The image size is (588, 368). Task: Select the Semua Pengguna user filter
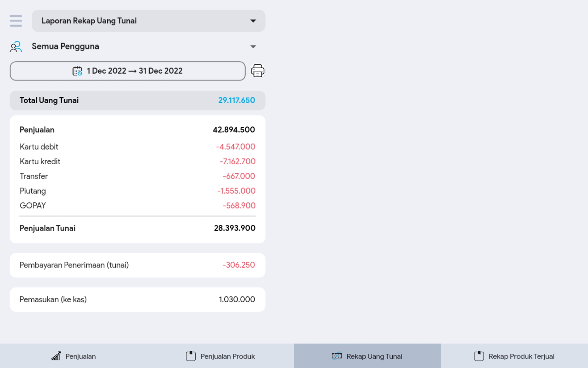(x=65, y=46)
